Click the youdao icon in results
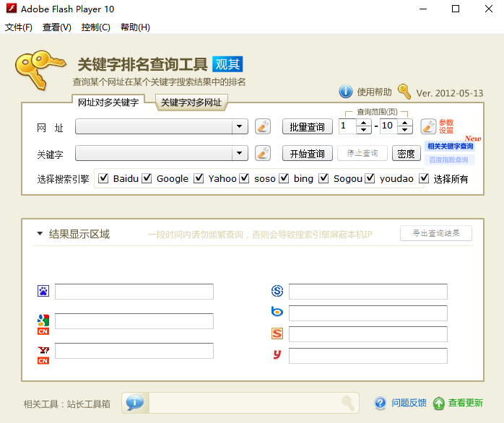The height and width of the screenshot is (423, 504). (x=277, y=354)
